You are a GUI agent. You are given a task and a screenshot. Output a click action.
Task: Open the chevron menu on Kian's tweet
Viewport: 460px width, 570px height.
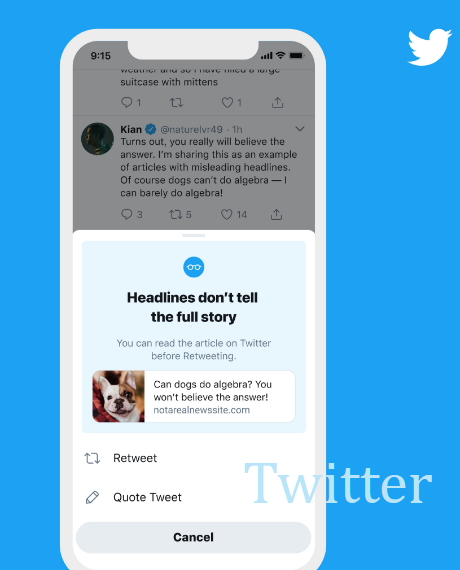pyautogui.click(x=300, y=129)
